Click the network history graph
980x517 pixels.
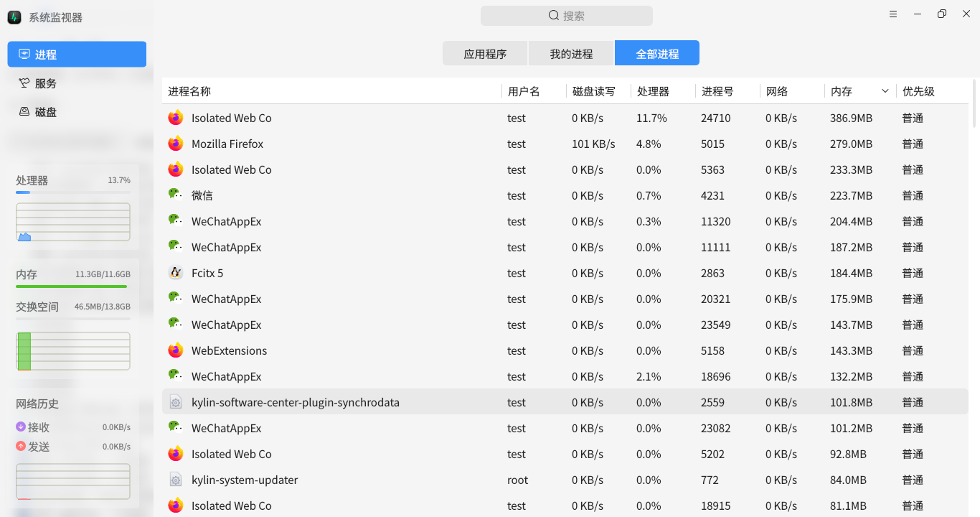point(73,481)
